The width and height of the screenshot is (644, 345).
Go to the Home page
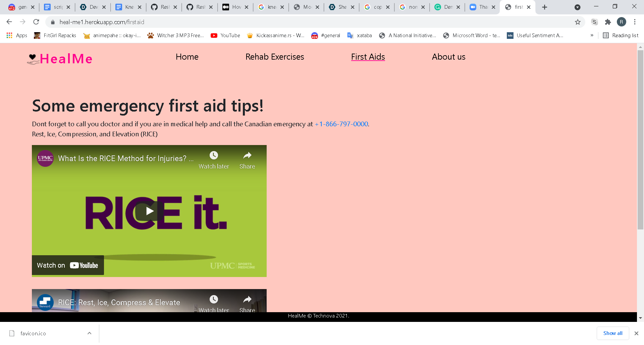pyautogui.click(x=187, y=57)
